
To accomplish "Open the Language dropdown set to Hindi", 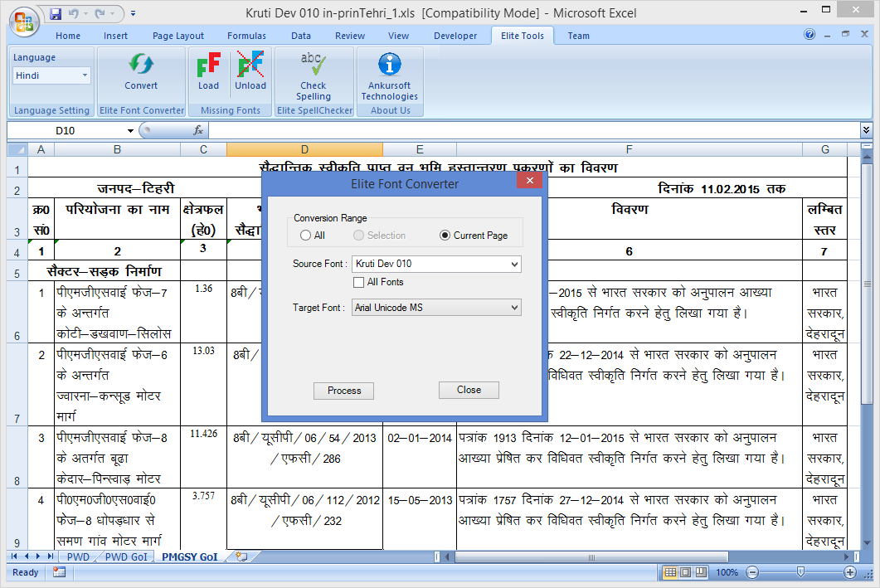I will coord(85,75).
